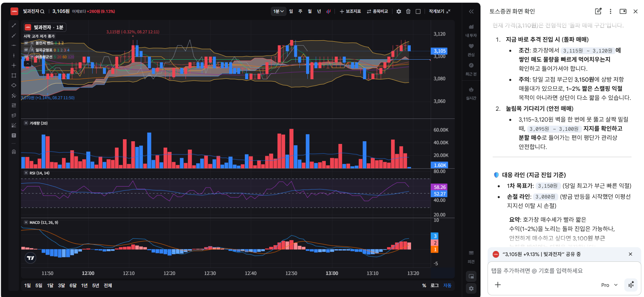Toggle visibility of 일목균형표 indicator
Screen dimensions: 644x297
(26, 50)
